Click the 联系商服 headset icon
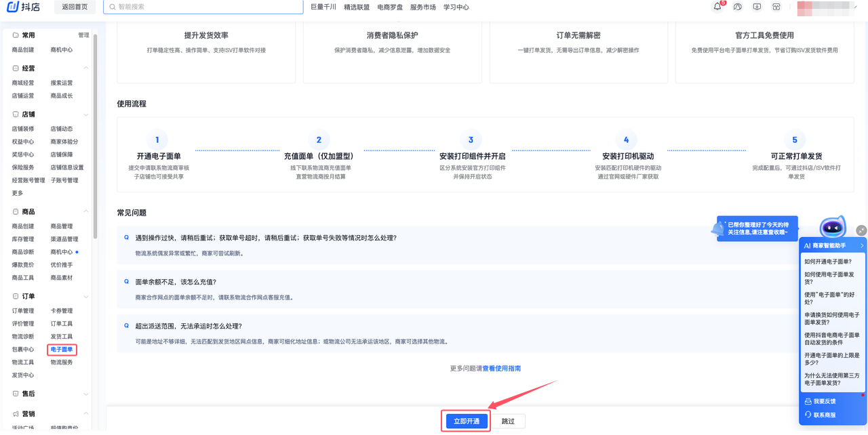The height and width of the screenshot is (435, 868). (808, 415)
